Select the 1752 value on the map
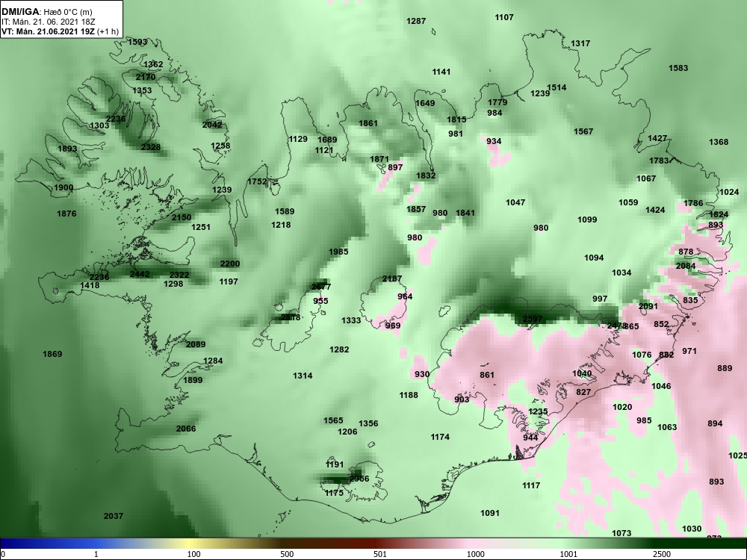Viewport: 747px width, 560px height. click(x=257, y=181)
